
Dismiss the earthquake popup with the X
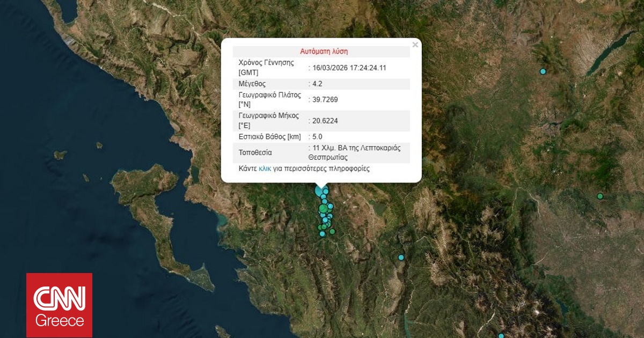tap(415, 45)
